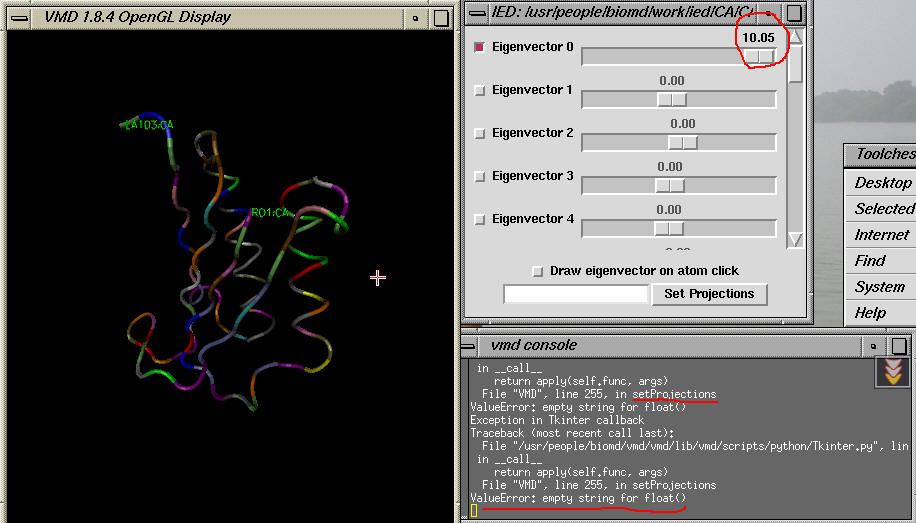Image resolution: width=916 pixels, height=523 pixels.
Task: Open the Help toolchest menu
Action: tap(870, 313)
